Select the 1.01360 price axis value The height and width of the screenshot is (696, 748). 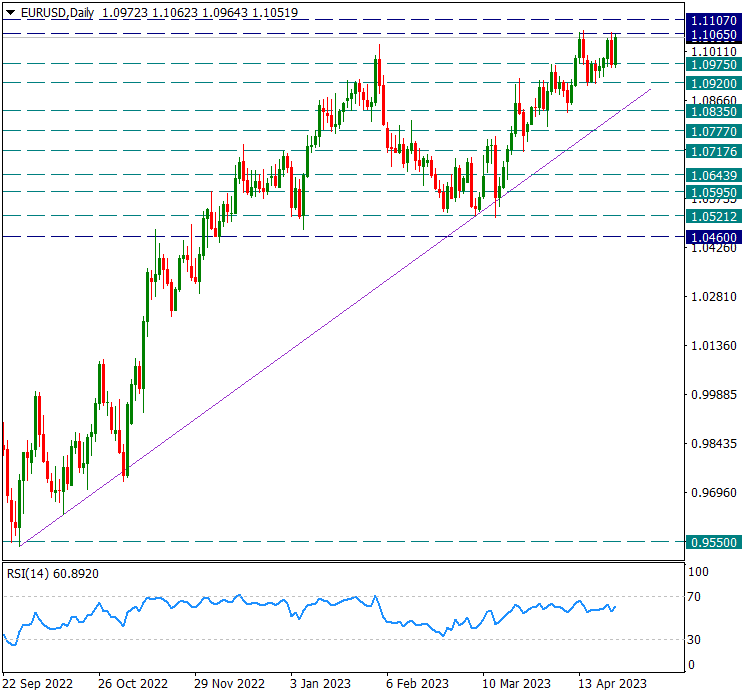(714, 346)
